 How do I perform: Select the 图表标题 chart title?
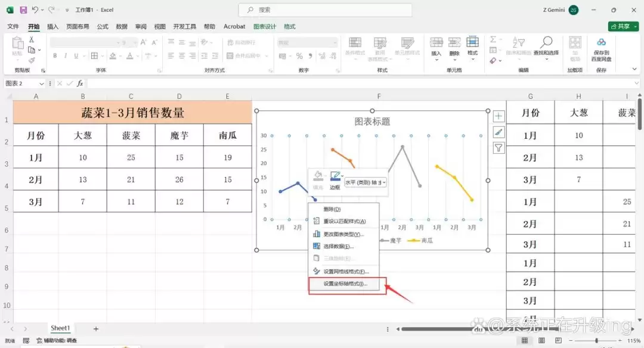pos(372,122)
